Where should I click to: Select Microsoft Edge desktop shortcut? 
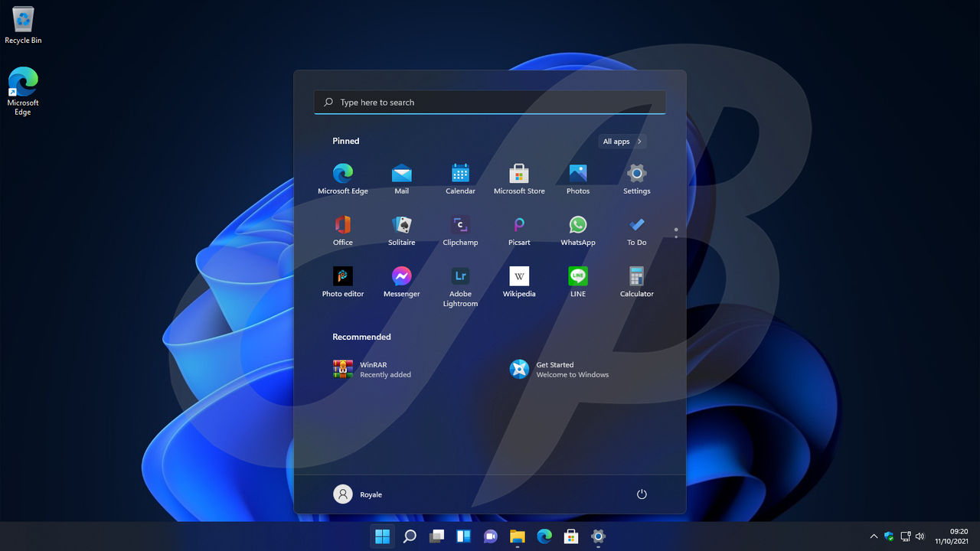(x=23, y=91)
